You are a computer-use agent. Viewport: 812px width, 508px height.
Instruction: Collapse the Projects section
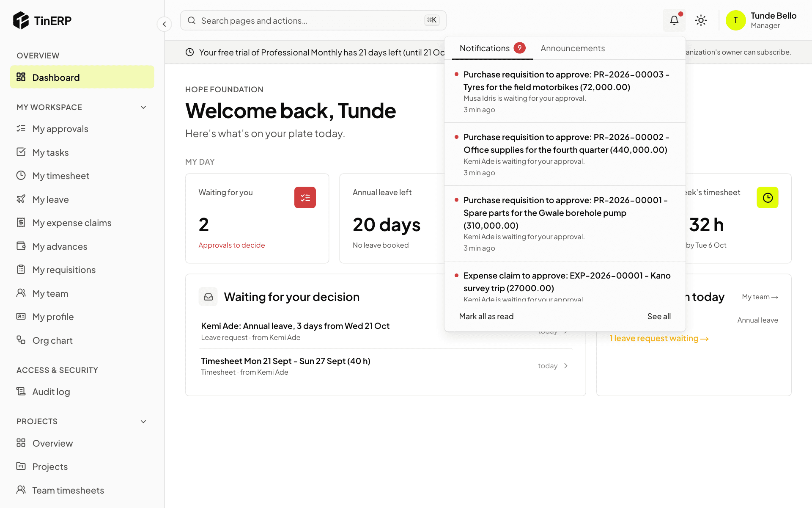tap(143, 422)
